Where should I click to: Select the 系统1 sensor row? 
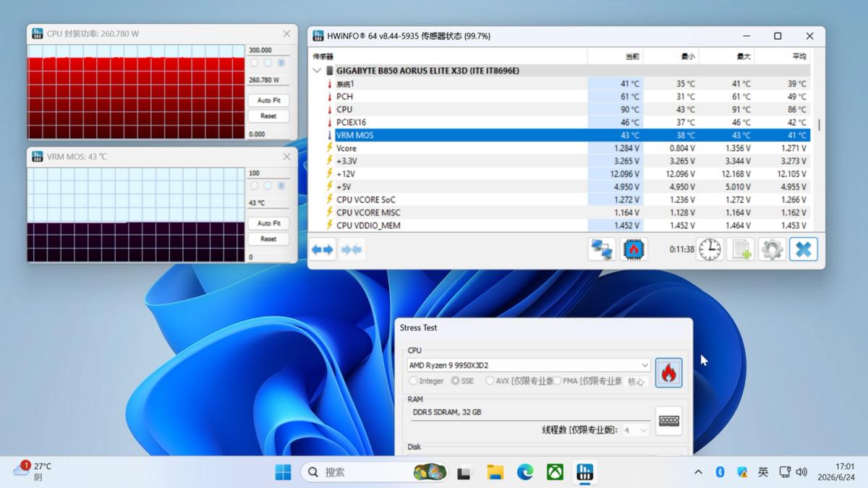click(561, 84)
